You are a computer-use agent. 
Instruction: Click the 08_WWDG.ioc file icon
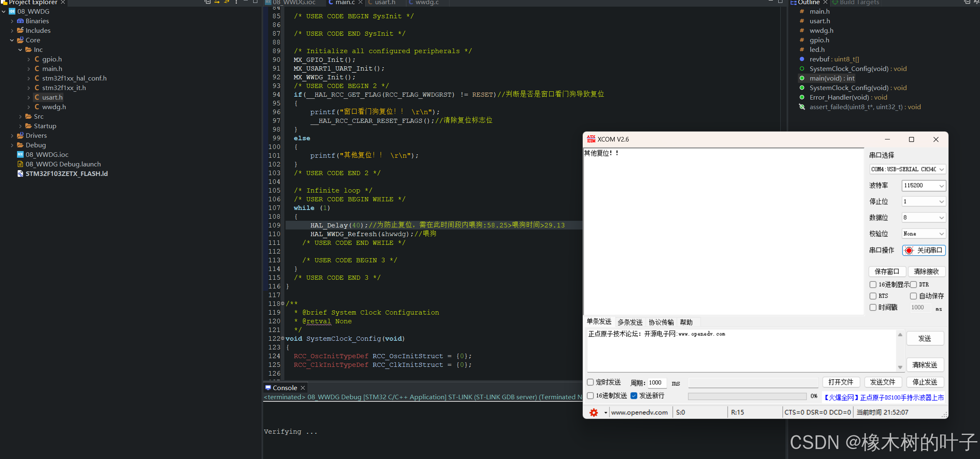tap(20, 154)
